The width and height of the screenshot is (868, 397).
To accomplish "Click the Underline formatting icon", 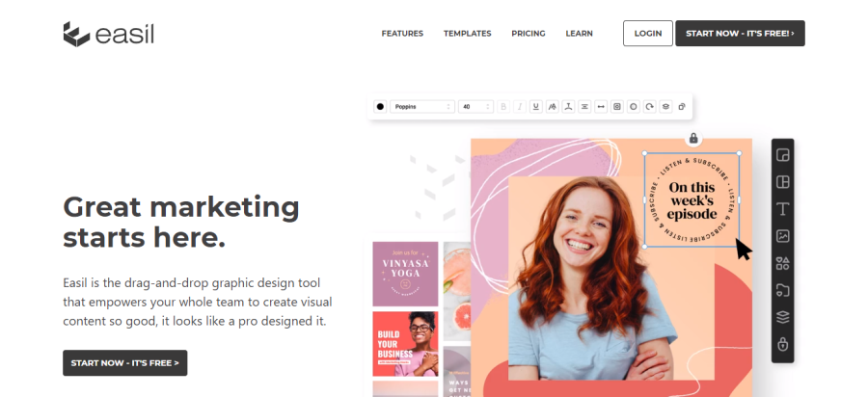I will (x=536, y=107).
